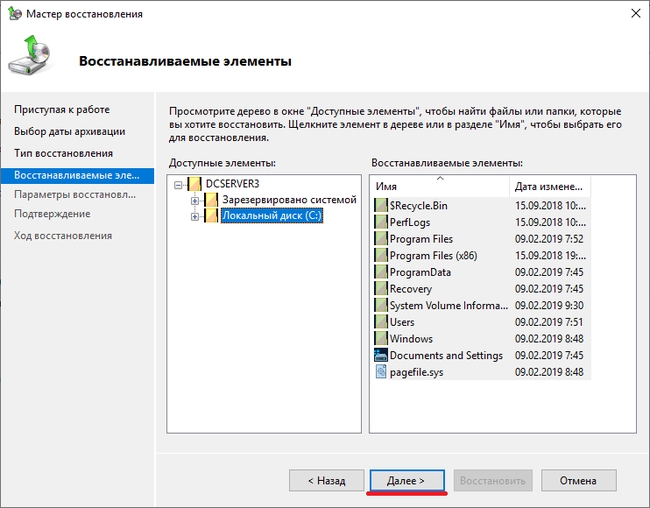Click the Подтверждение step
The width and height of the screenshot is (650, 508).
[52, 214]
